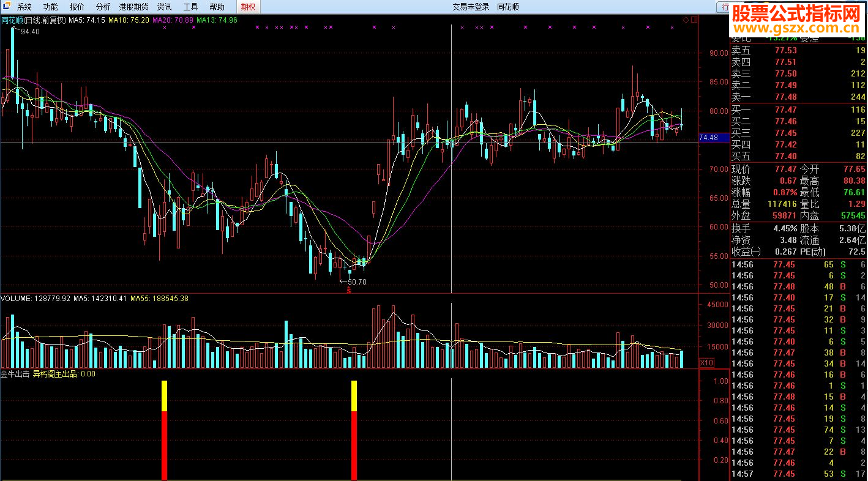Click the 最高 80.38 quote value

854,181
